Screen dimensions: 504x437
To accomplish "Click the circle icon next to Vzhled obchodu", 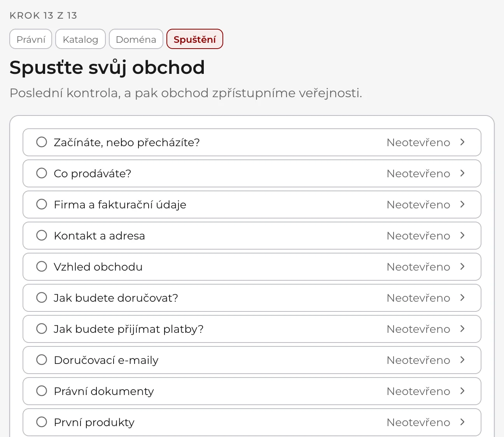I will [42, 267].
